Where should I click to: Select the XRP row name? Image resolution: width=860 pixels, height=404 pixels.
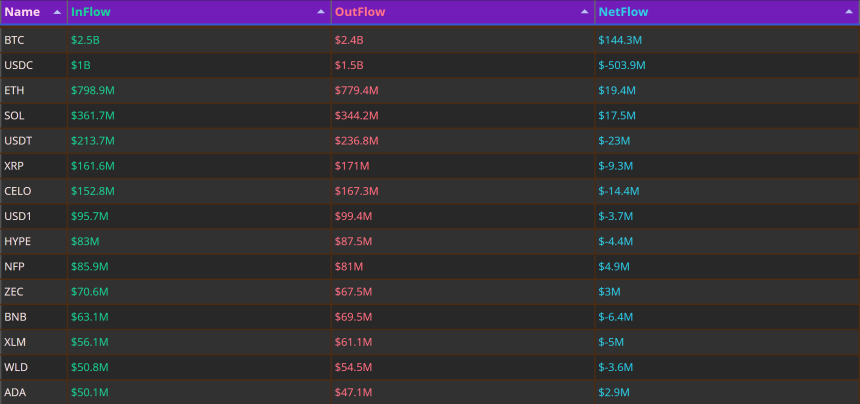pyautogui.click(x=14, y=166)
